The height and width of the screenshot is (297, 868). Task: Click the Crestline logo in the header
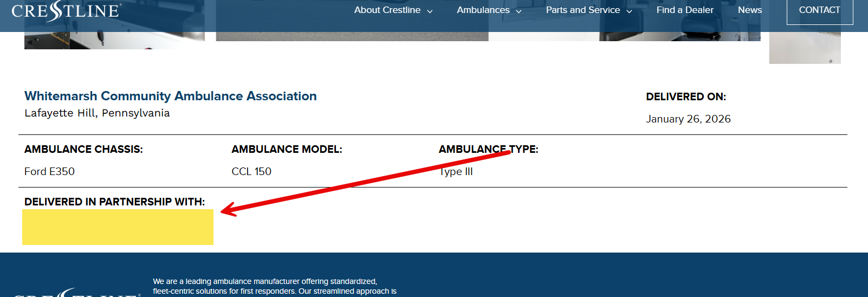[x=66, y=11]
